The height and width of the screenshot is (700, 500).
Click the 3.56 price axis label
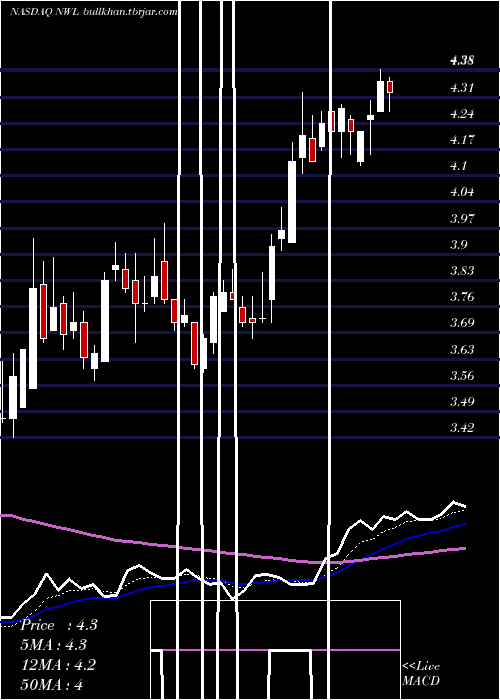point(462,375)
